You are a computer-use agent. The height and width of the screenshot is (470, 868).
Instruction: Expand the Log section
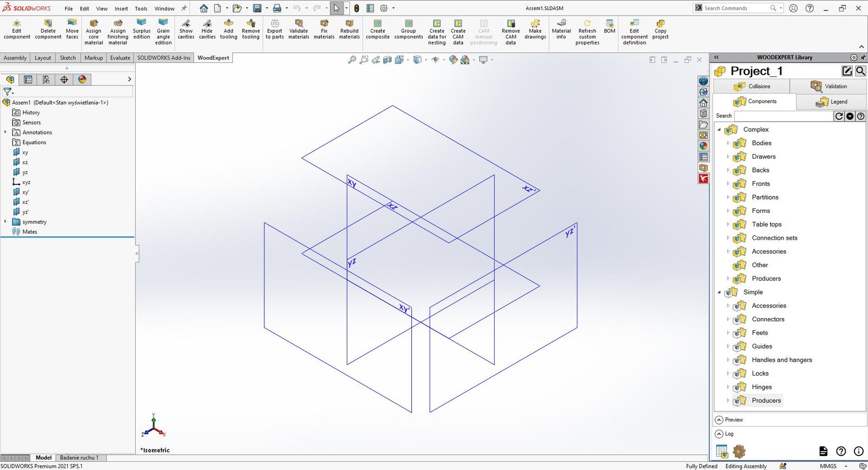point(719,434)
